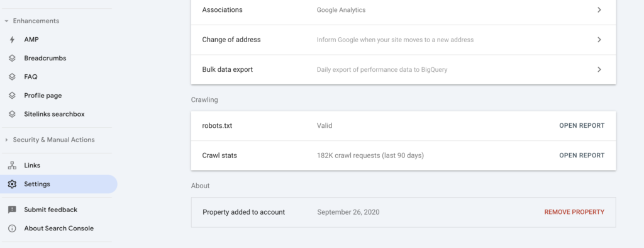
Task: Click the Submit feedback speech bubble icon
Action: (13, 210)
